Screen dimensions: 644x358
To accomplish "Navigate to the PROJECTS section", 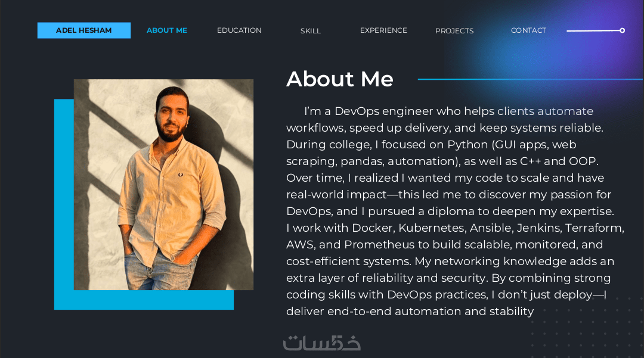I will point(454,31).
